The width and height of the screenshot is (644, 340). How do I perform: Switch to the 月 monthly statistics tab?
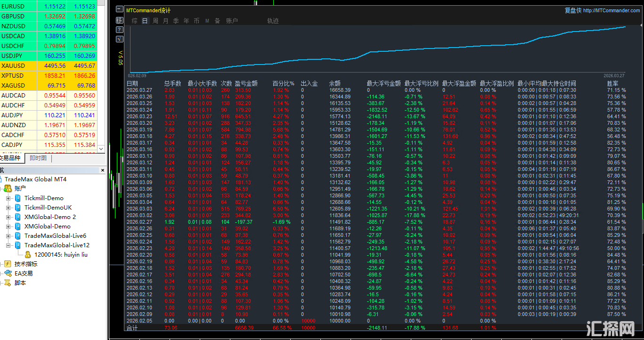pyautogui.click(x=166, y=21)
